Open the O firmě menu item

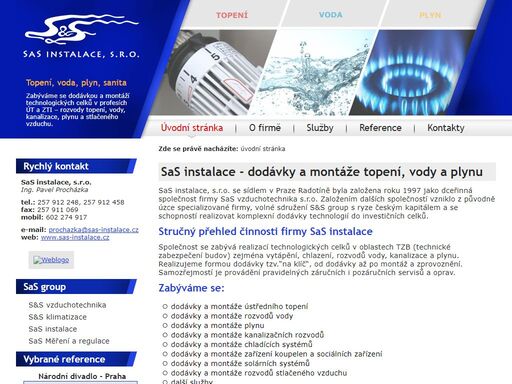(x=265, y=128)
